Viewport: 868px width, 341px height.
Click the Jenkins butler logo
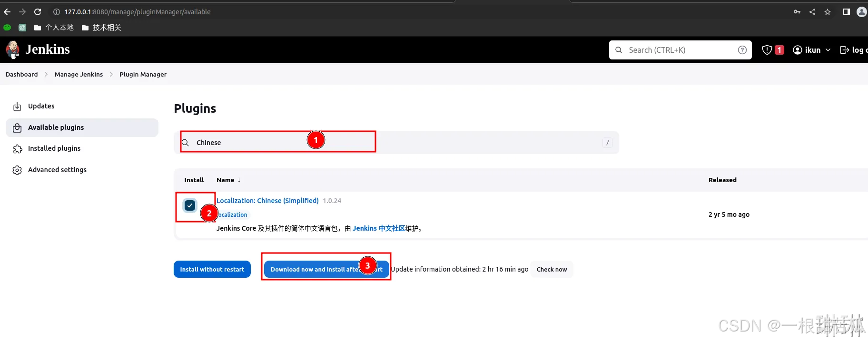point(12,49)
